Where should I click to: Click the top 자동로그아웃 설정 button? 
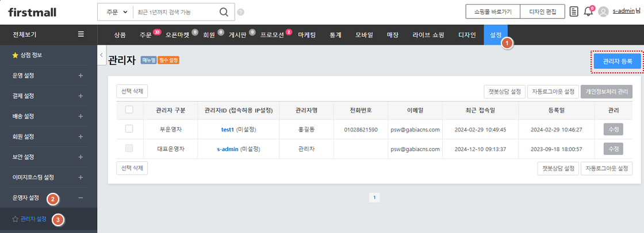click(x=553, y=92)
